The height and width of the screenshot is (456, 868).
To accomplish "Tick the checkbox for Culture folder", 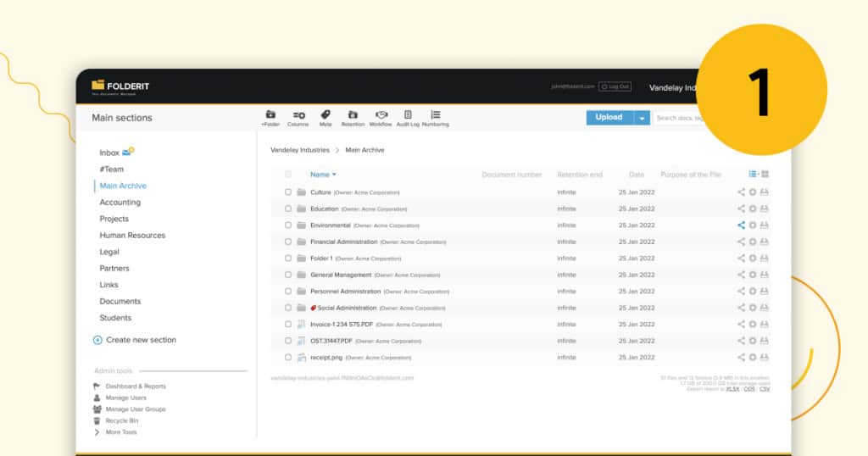I will (288, 192).
